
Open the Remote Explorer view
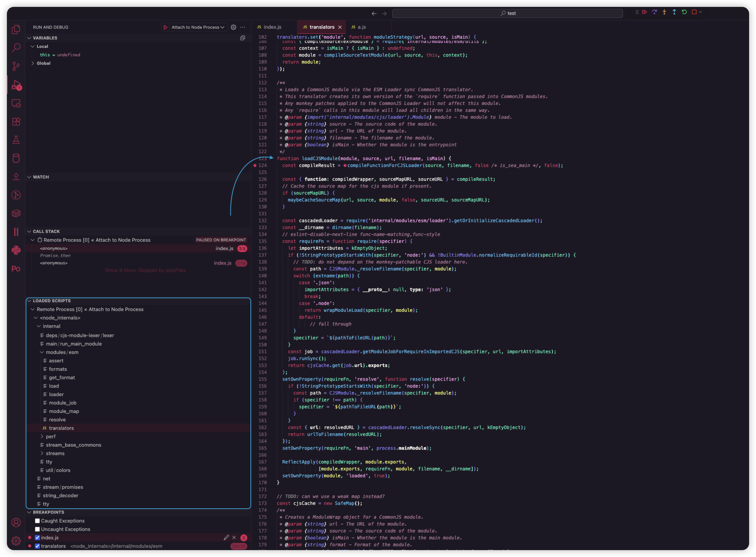16,103
